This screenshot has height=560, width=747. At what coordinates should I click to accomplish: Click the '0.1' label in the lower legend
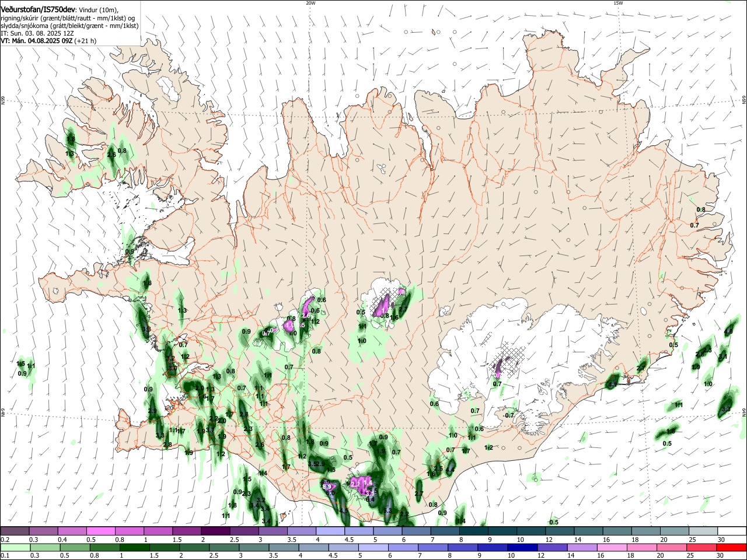[x=5, y=555]
